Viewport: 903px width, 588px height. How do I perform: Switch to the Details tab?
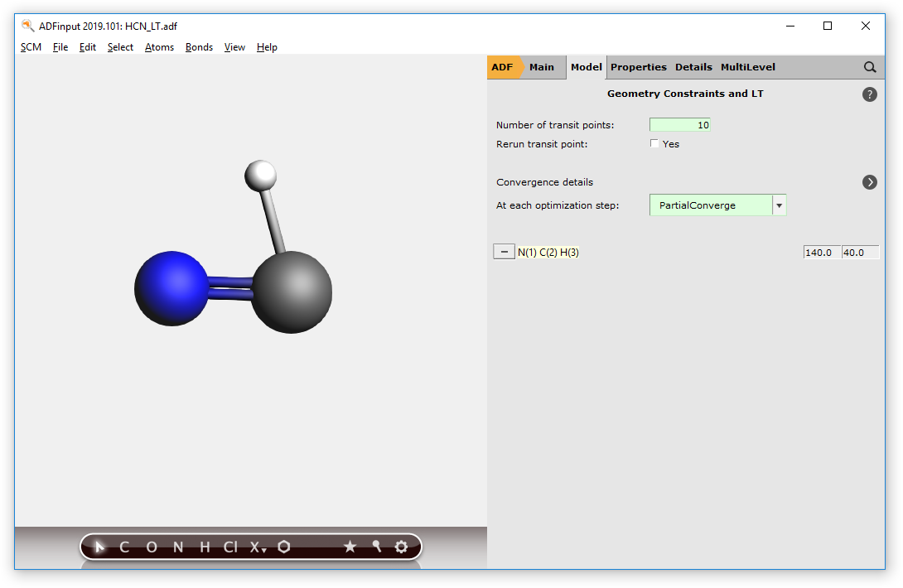(693, 67)
